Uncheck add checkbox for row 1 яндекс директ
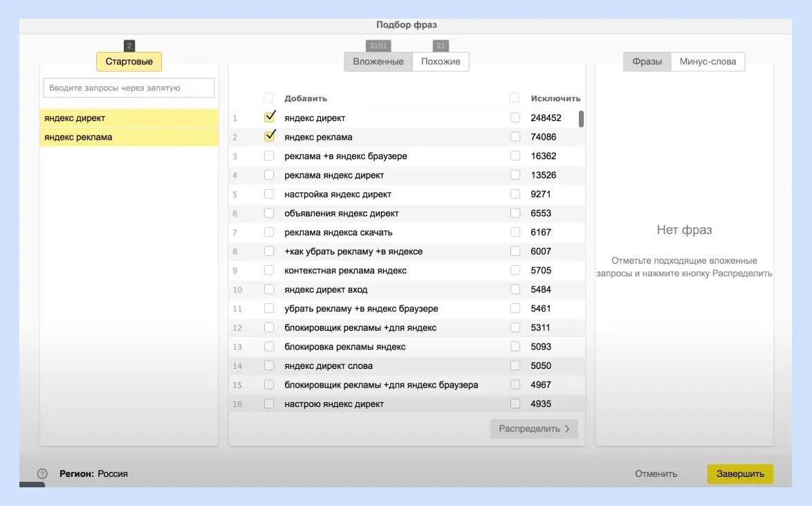The image size is (812, 506). tap(269, 117)
